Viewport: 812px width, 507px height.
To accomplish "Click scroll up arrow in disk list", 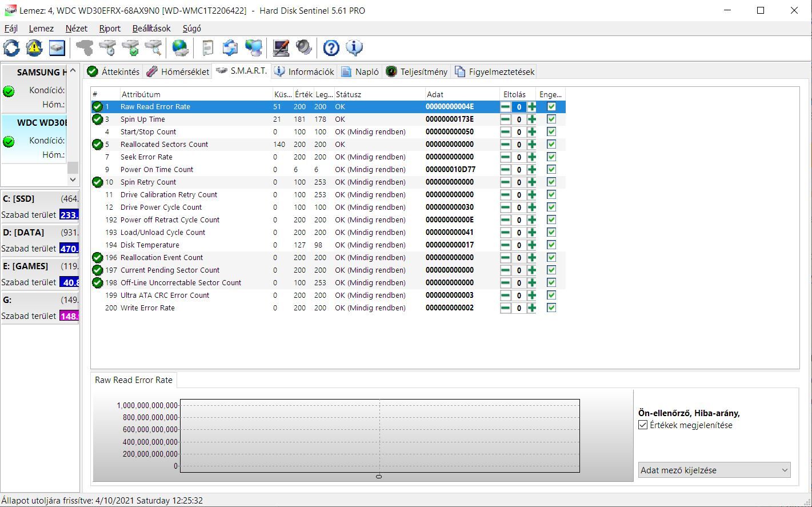I will pyautogui.click(x=73, y=70).
